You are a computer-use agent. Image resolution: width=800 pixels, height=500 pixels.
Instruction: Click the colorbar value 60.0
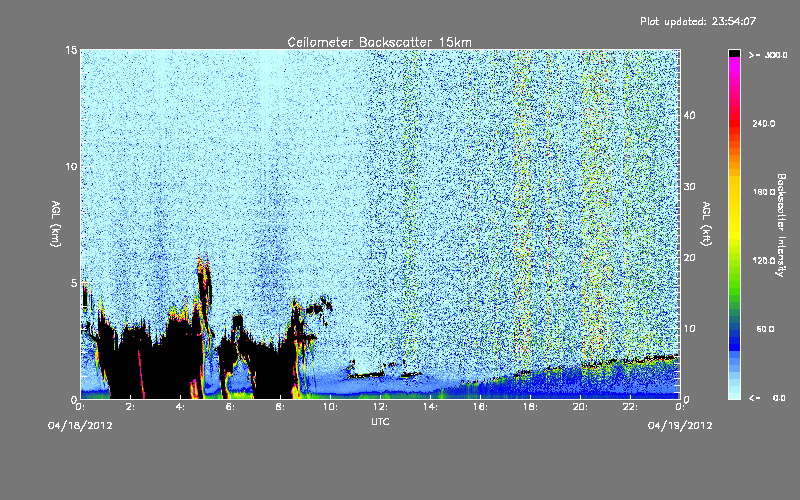pos(765,330)
